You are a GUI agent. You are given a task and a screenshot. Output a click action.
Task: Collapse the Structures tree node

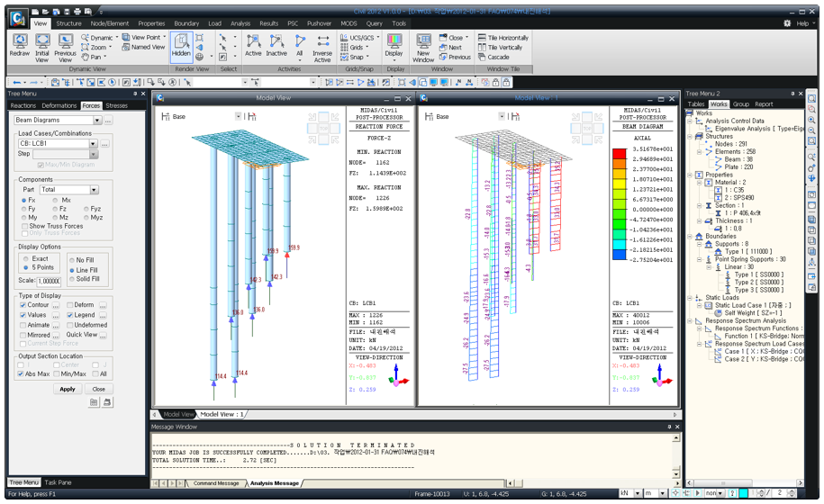[690, 137]
